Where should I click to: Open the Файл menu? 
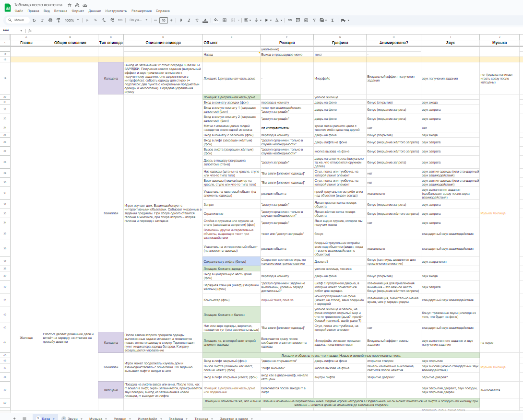[19, 11]
